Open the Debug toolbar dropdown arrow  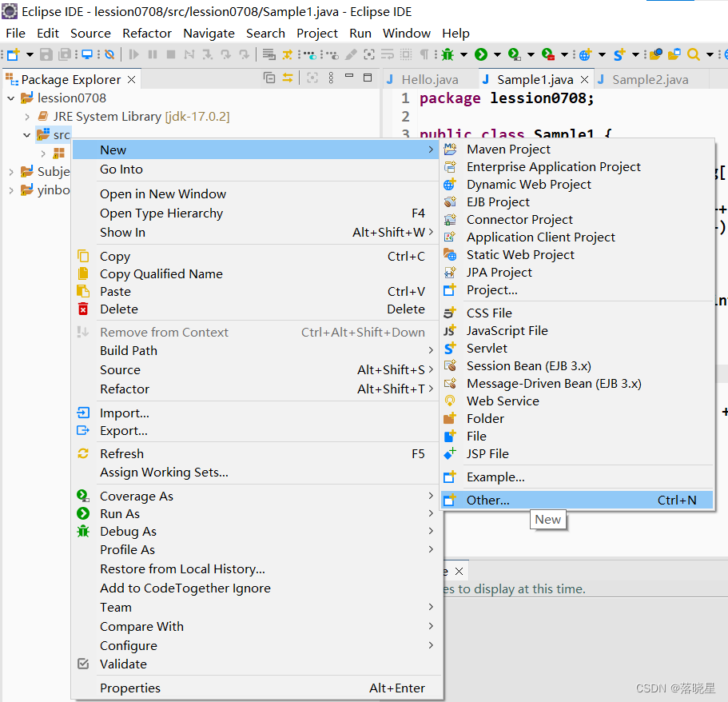coord(463,54)
